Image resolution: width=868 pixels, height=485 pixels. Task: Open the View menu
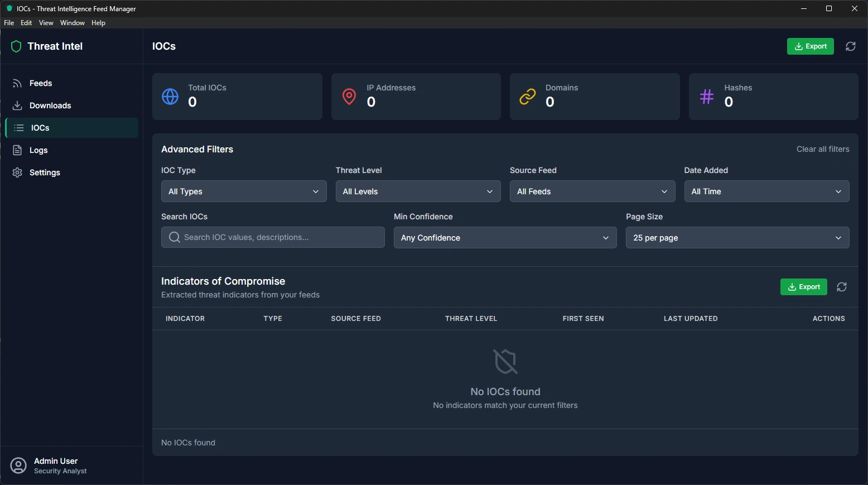point(46,23)
